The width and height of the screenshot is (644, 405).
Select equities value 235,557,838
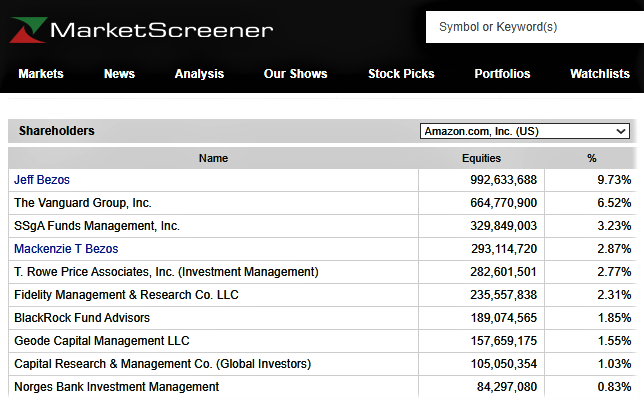[x=504, y=295]
